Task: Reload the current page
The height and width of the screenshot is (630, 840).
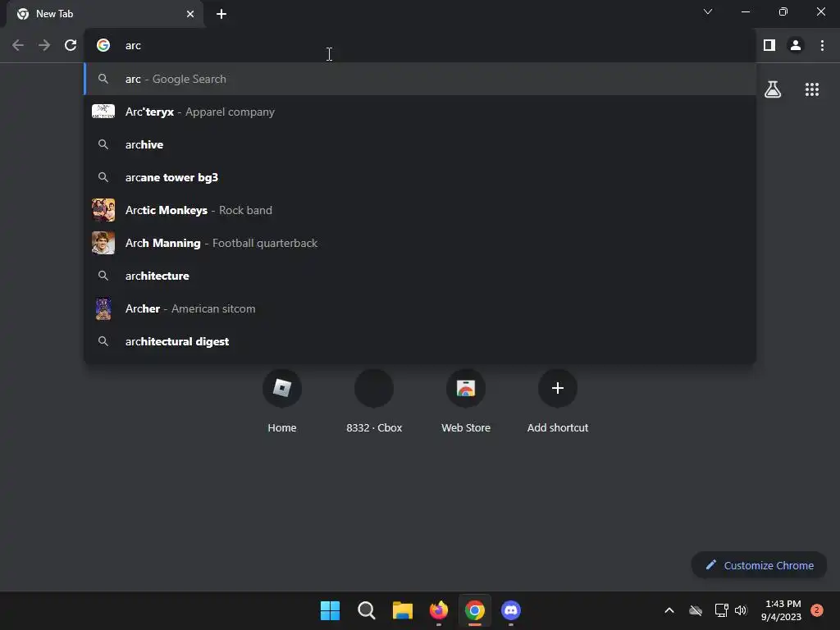Action: (x=71, y=46)
